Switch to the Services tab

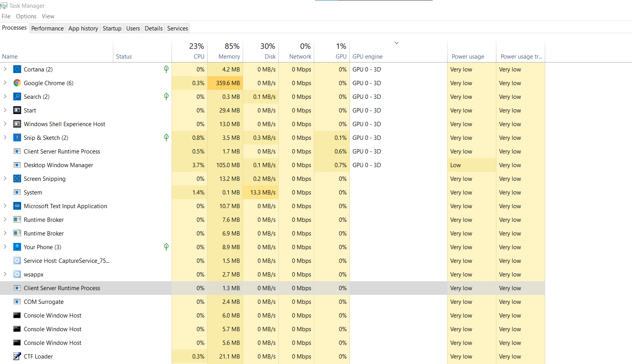(x=177, y=29)
